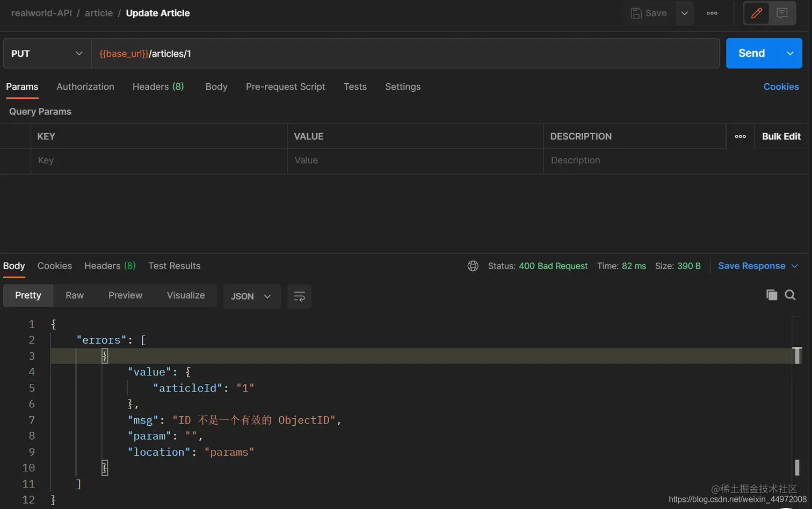Switch to Preview view
This screenshot has height=509, width=812.
125,295
